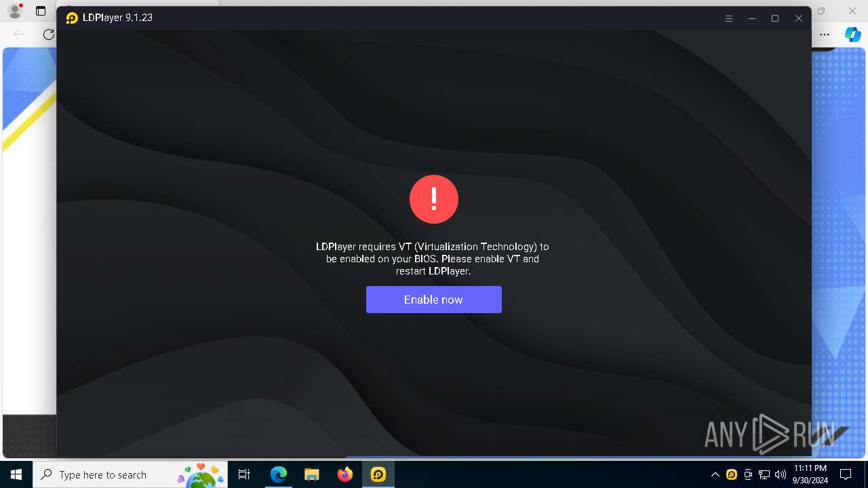Restore down the browser window
The height and width of the screenshot is (488, 868).
[x=821, y=11]
